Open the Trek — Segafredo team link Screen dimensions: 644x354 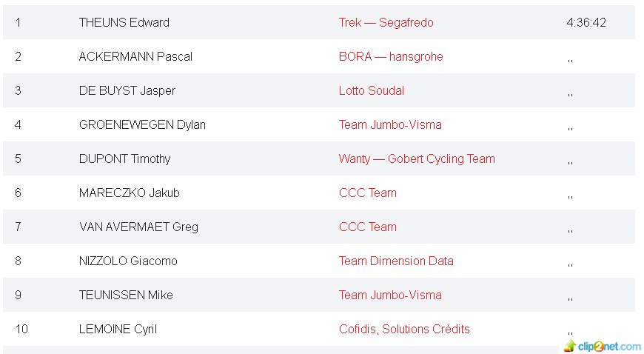(386, 23)
